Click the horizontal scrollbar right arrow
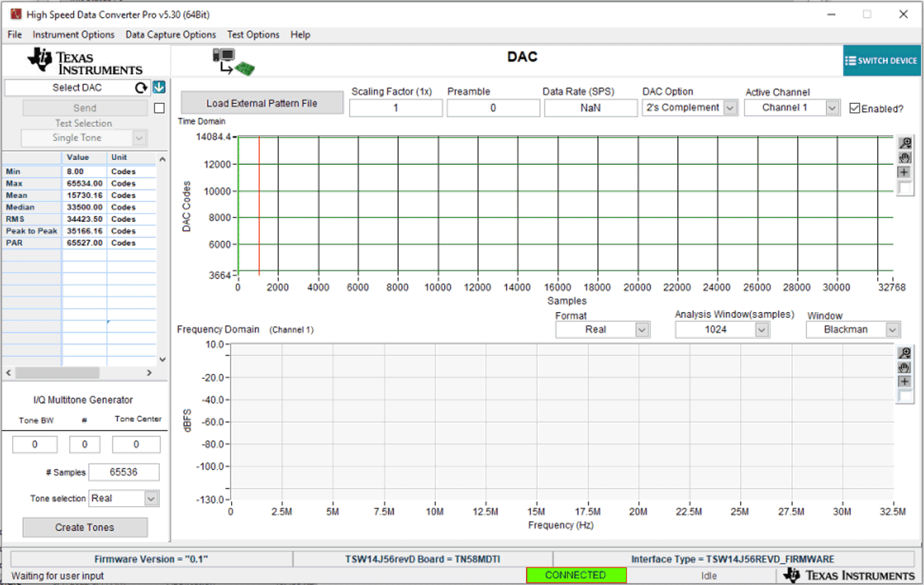924x585 pixels. [149, 372]
